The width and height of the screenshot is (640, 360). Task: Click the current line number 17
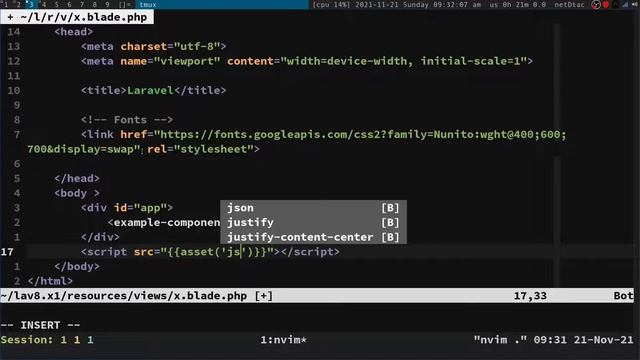pos(7,252)
